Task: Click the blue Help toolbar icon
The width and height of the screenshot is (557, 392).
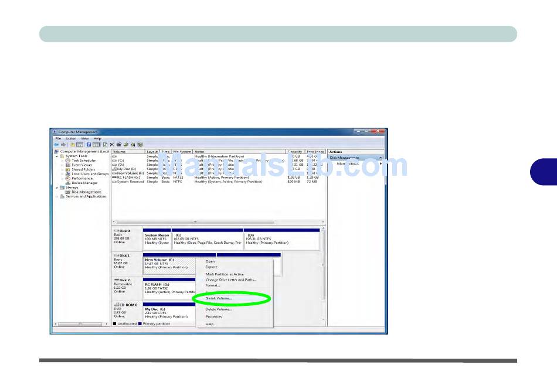Action: coord(89,145)
